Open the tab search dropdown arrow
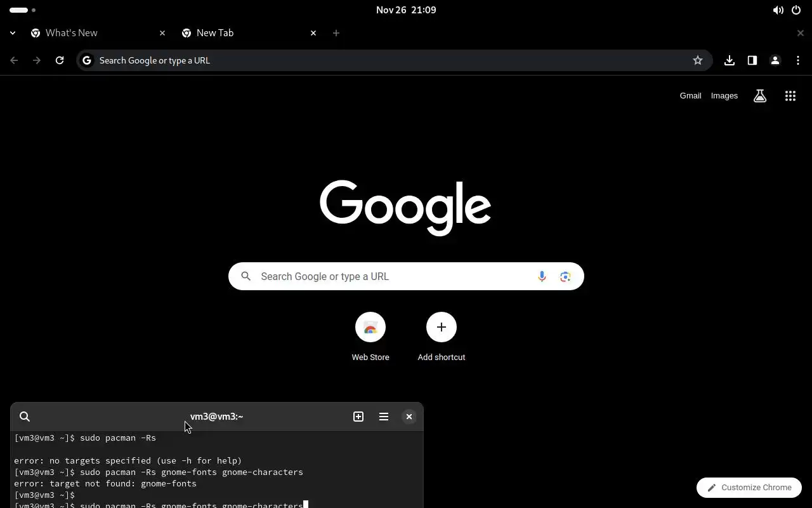812x508 pixels. coord(13,33)
